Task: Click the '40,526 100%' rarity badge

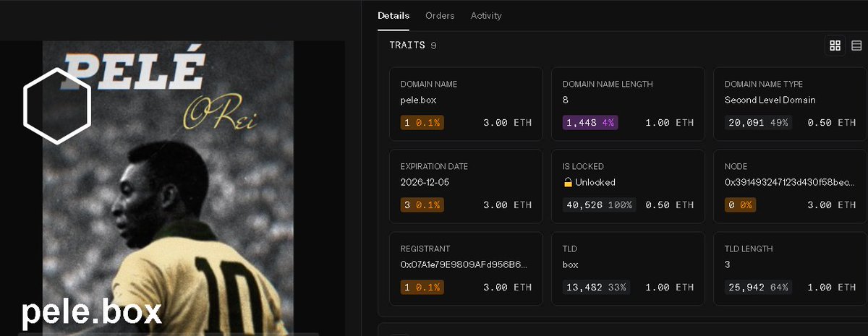Action: pyautogui.click(x=599, y=205)
